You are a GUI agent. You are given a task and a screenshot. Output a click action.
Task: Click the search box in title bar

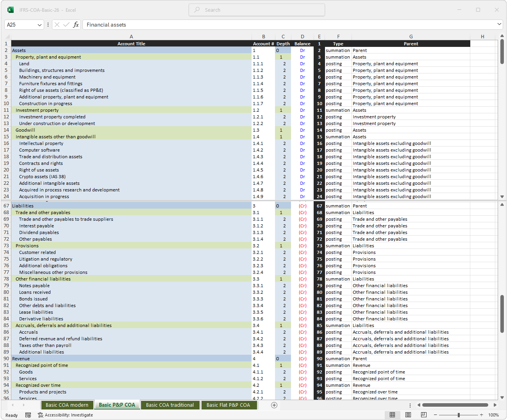pyautogui.click(x=257, y=10)
